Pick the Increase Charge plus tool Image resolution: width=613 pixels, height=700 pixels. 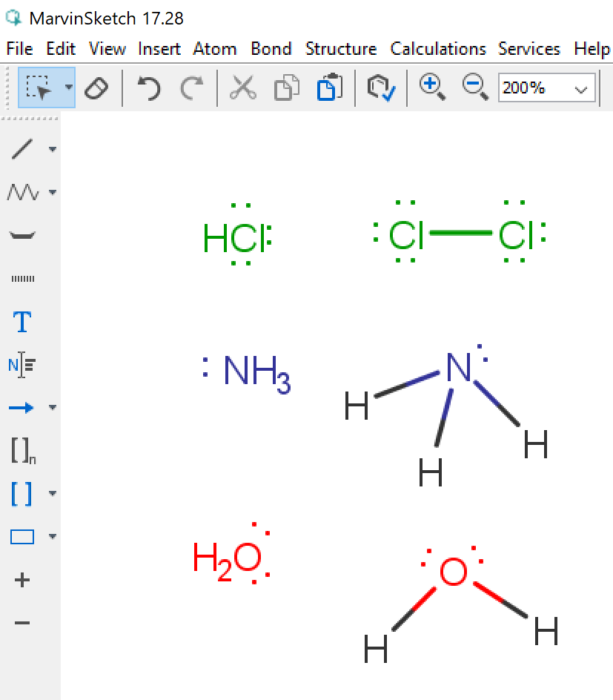[22, 580]
